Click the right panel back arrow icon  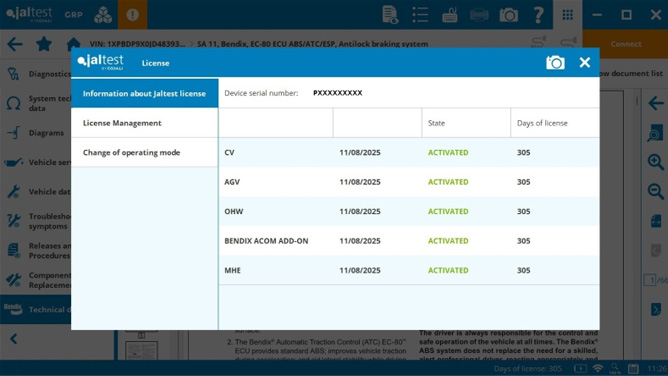[x=656, y=103]
